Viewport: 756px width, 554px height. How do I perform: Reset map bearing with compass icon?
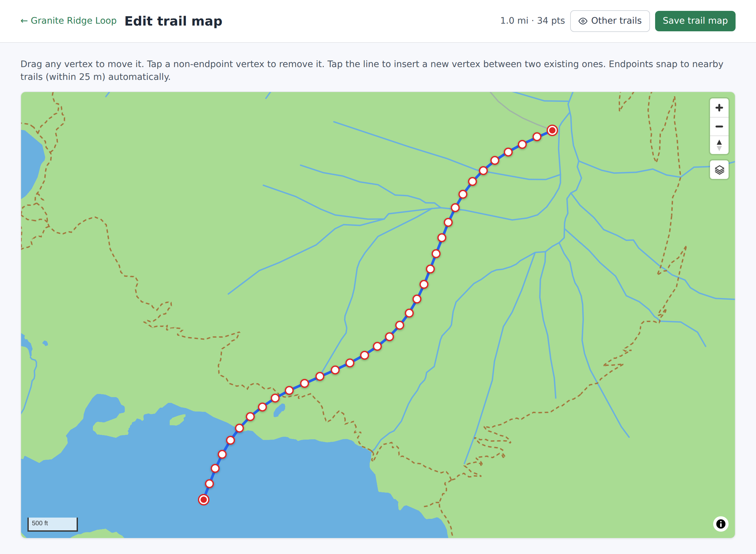[719, 145]
